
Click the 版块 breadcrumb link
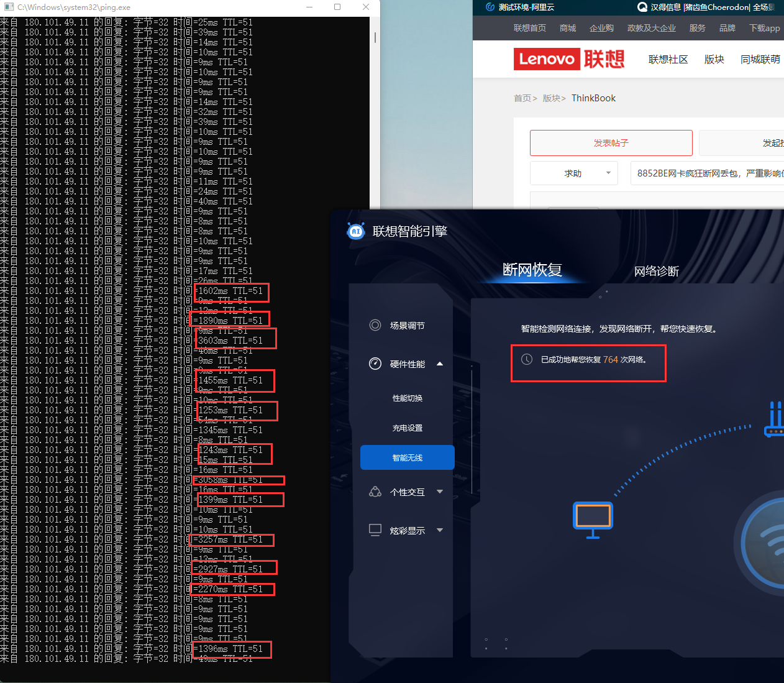[552, 98]
